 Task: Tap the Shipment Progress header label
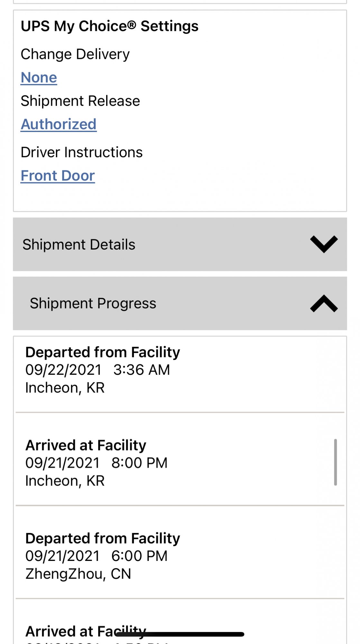pyautogui.click(x=93, y=303)
